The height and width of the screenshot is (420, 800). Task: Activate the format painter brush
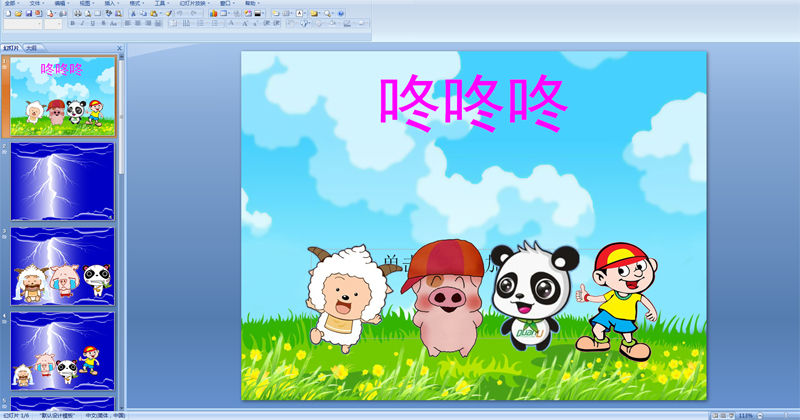(168, 14)
